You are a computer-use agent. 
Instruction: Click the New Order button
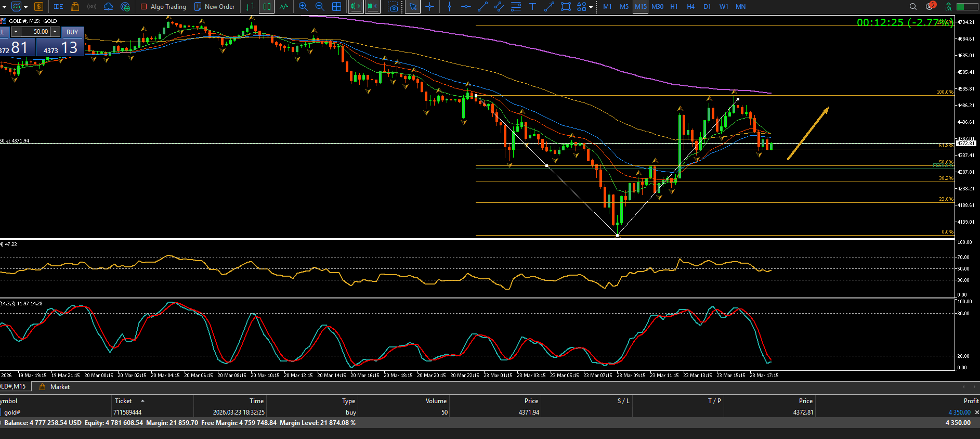pos(214,7)
